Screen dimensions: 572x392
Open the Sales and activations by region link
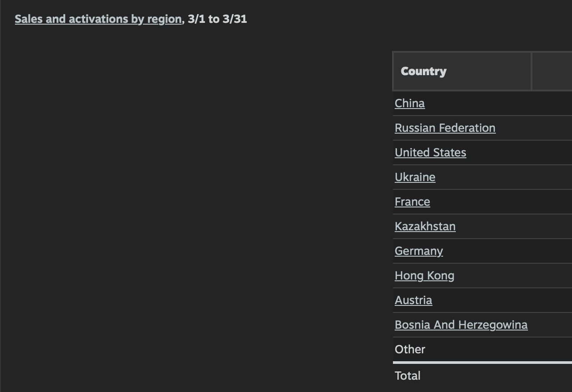pos(98,19)
